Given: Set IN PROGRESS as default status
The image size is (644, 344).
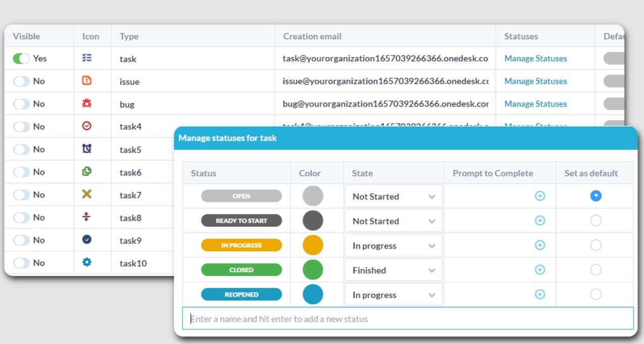Looking at the screenshot, I should pos(596,245).
